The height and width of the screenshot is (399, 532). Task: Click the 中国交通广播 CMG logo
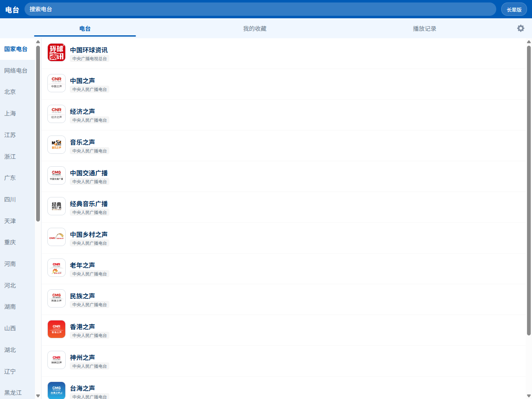point(57,175)
